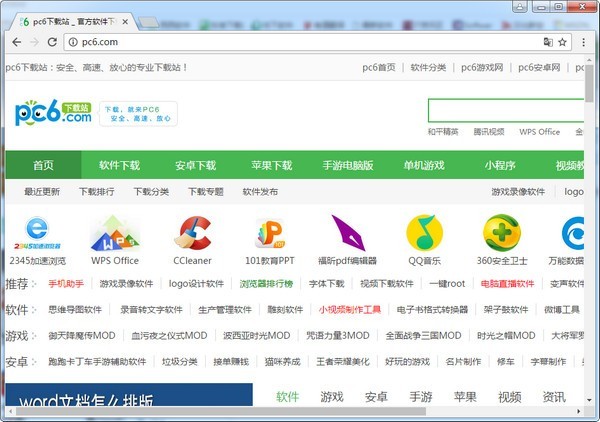This screenshot has width=600, height=422.
Task: Switch to the 手游 content tab
Action: click(x=421, y=397)
